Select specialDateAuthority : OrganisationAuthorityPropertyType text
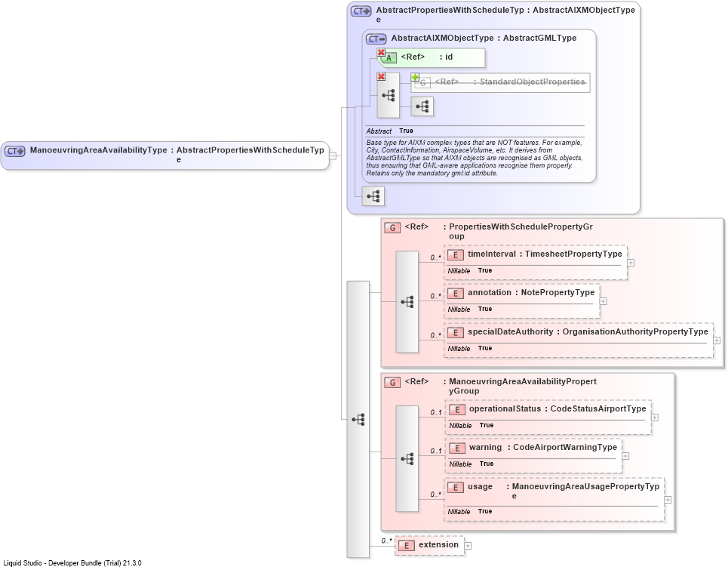 pos(588,332)
